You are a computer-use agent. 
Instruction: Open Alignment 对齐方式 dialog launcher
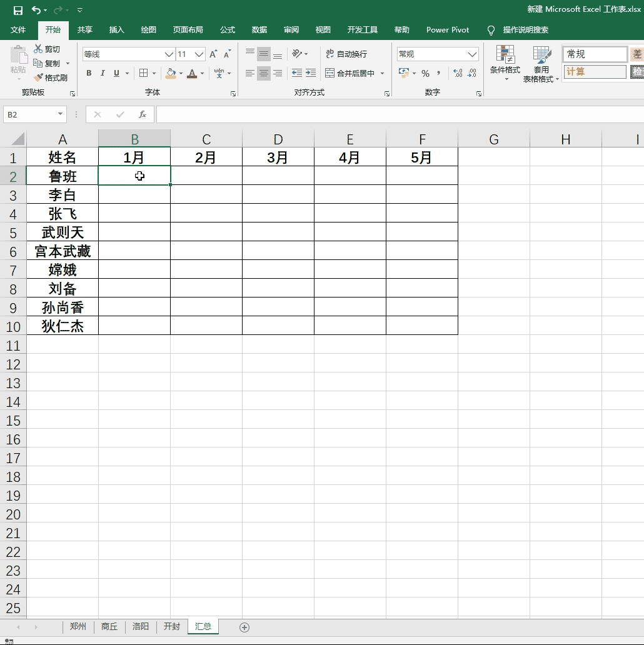click(x=387, y=94)
